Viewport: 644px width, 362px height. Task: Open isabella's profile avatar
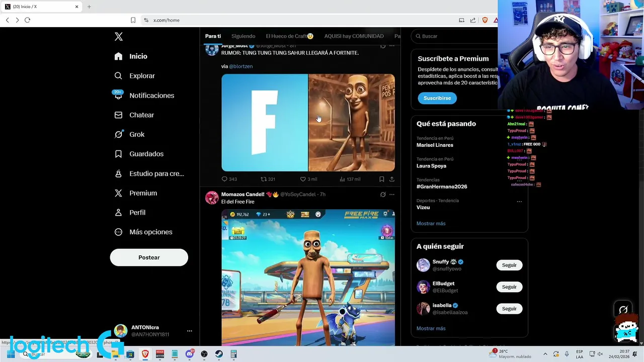pos(423,309)
